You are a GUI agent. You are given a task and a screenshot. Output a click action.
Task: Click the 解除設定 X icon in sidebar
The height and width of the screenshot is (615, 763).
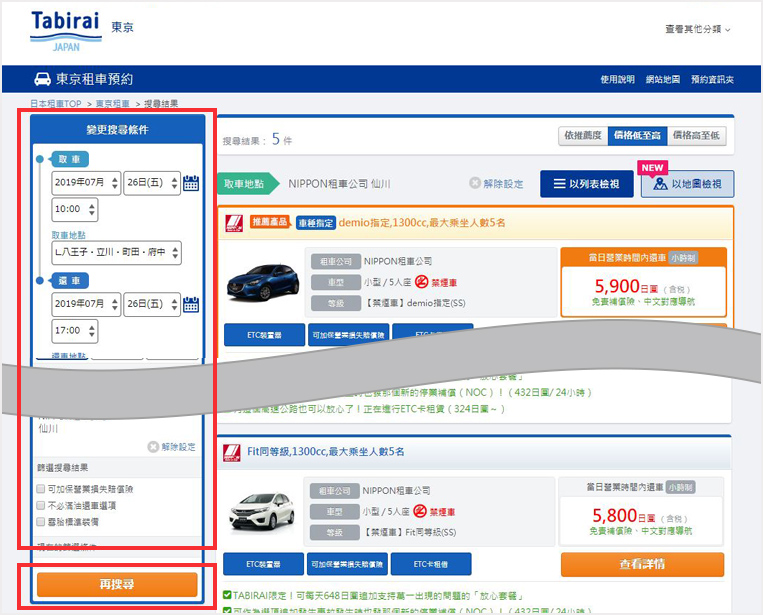pos(153,447)
